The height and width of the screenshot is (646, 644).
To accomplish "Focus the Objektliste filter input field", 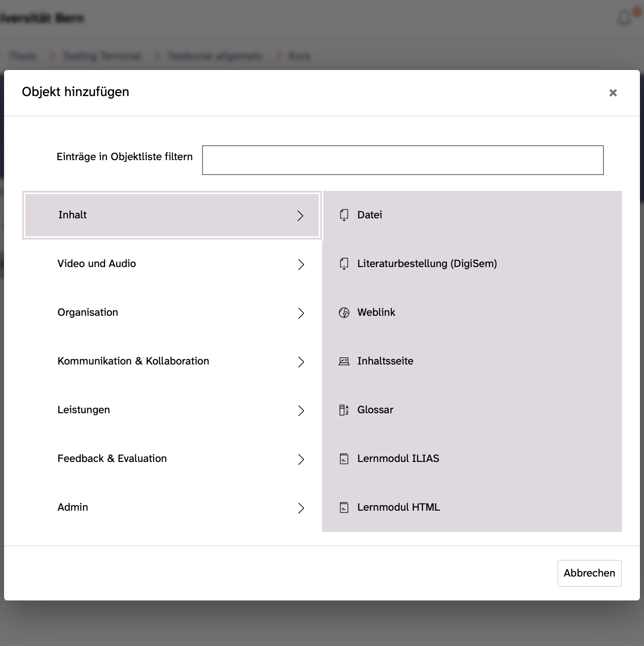I will coord(403,160).
